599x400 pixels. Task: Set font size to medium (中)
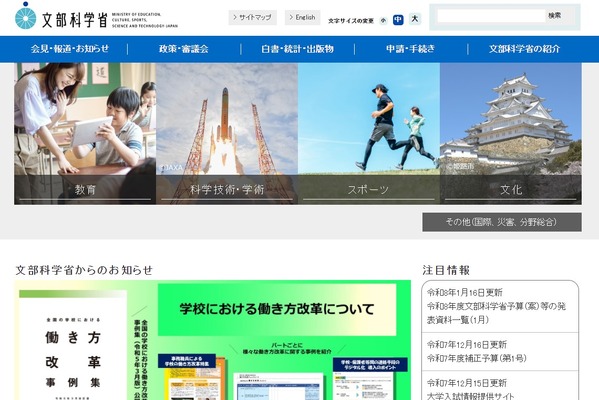point(398,19)
